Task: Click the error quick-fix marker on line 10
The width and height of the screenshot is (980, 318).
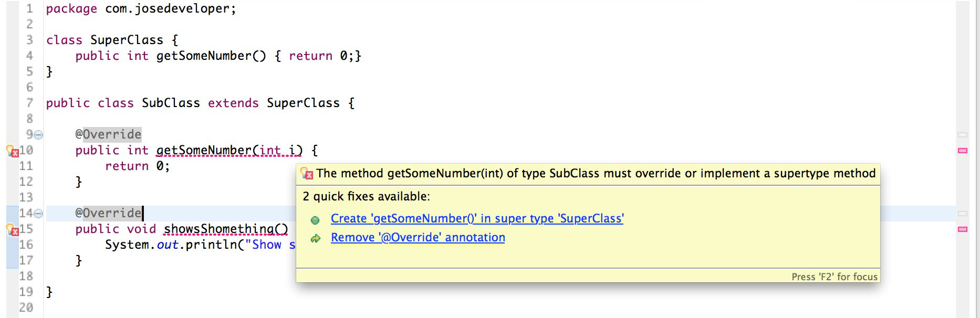Action: pos(13,151)
